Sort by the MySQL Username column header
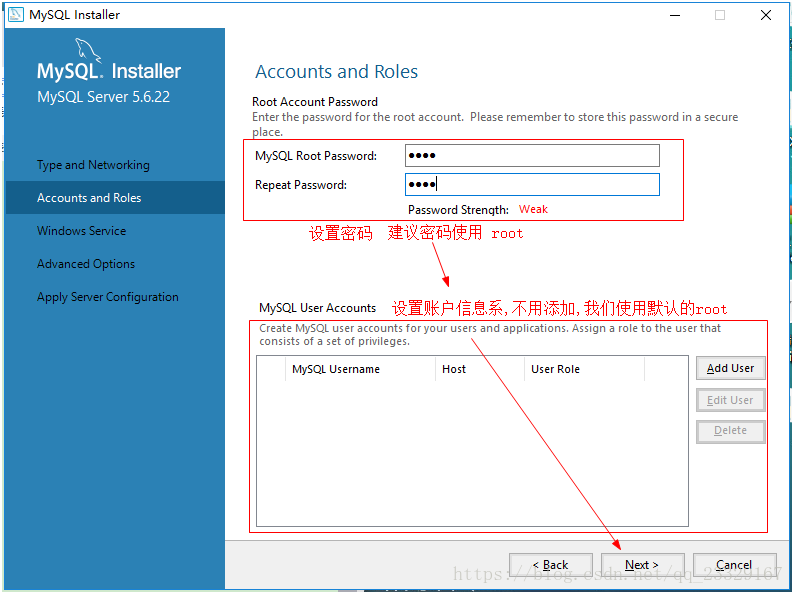 pos(361,369)
